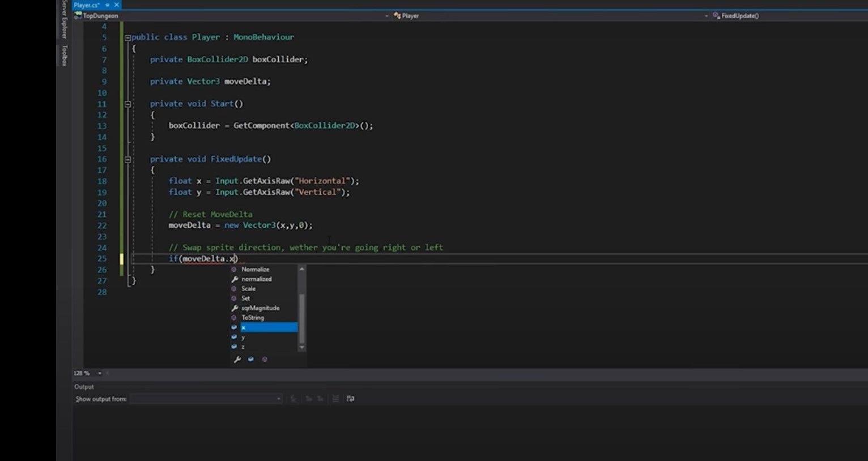Screen dimensions: 868x461
Task: Collapse the Start() method block
Action: (x=127, y=104)
